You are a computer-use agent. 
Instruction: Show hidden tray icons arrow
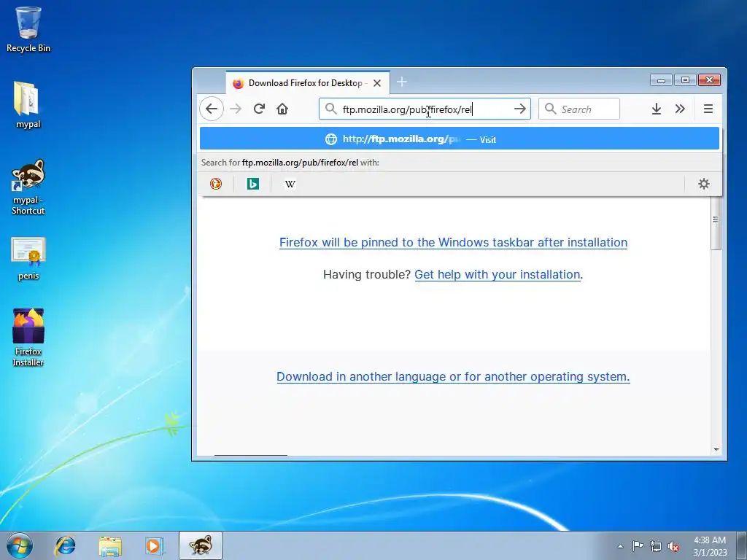click(x=620, y=546)
